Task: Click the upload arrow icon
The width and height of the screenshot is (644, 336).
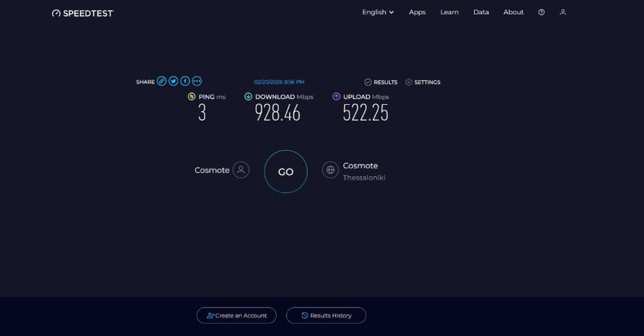Action: 336,97
